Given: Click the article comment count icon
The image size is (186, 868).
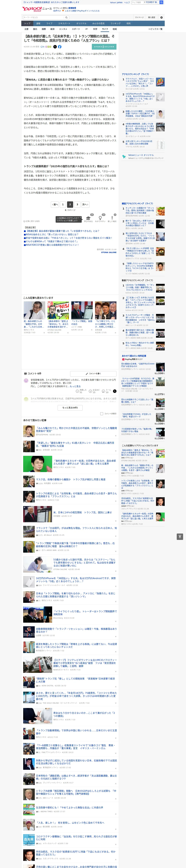Looking at the screenshot, I should point(43,47).
